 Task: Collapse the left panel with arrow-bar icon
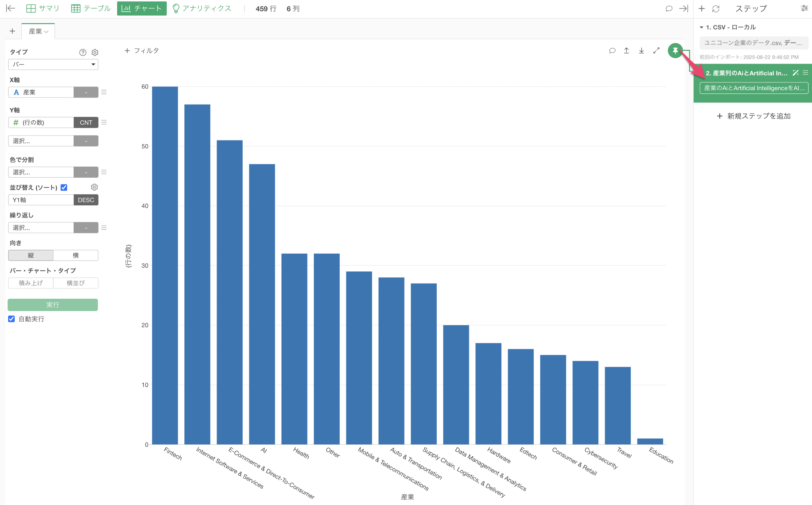[10, 8]
